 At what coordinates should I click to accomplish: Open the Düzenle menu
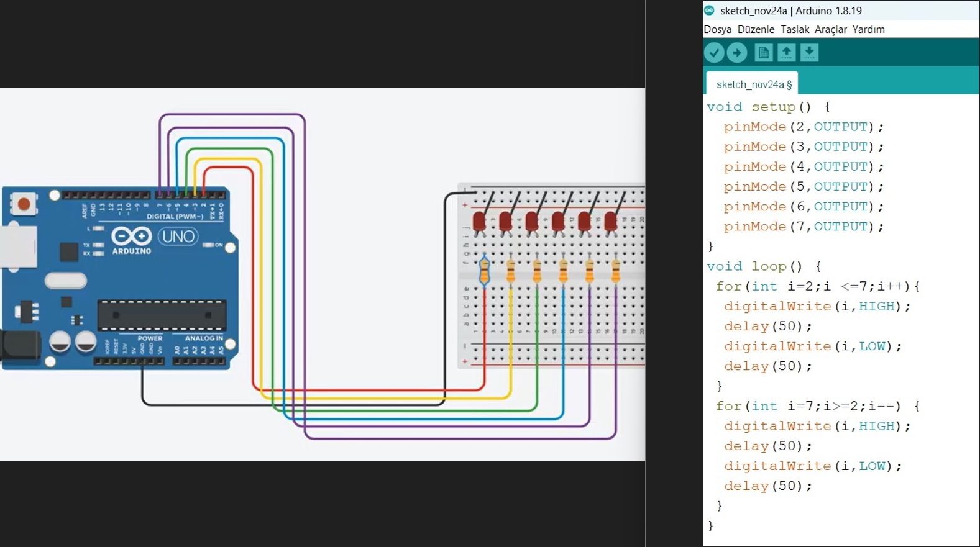756,29
